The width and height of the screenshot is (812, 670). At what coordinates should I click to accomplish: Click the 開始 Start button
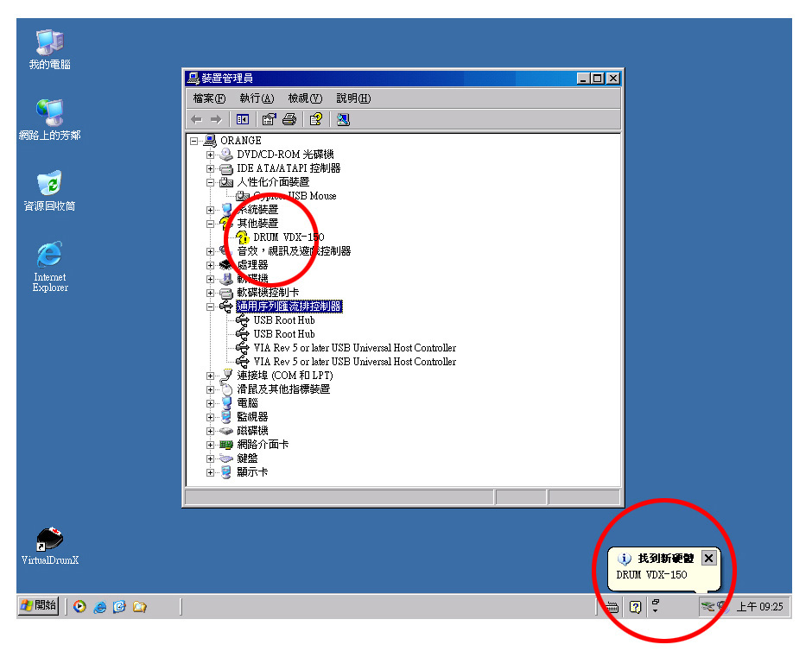(x=38, y=606)
